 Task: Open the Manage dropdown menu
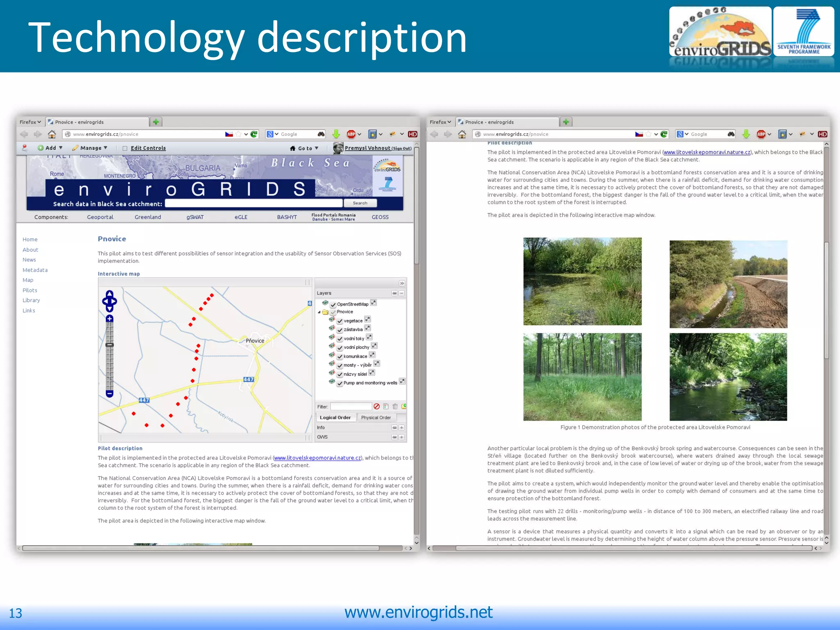point(90,148)
